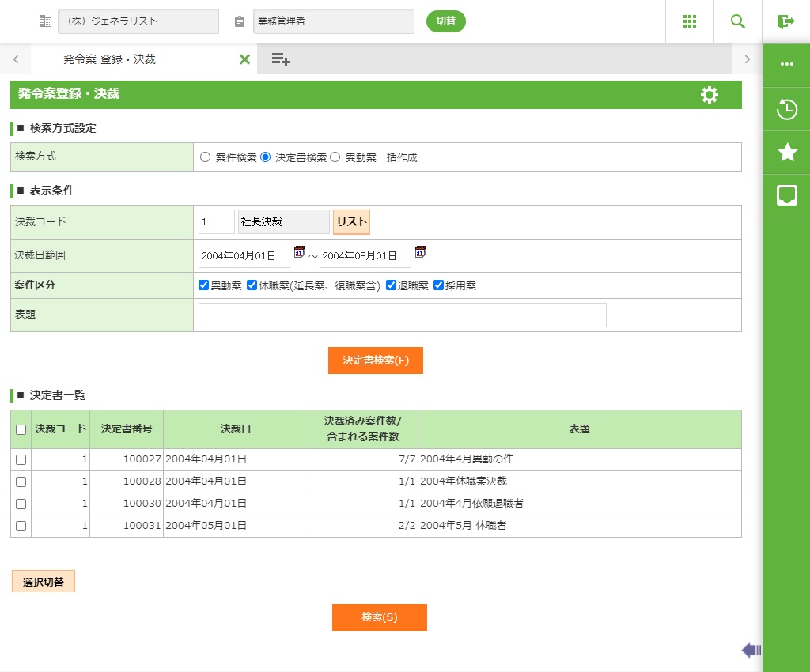Select the 案件検索 radio option
810x672 pixels.
coord(206,157)
